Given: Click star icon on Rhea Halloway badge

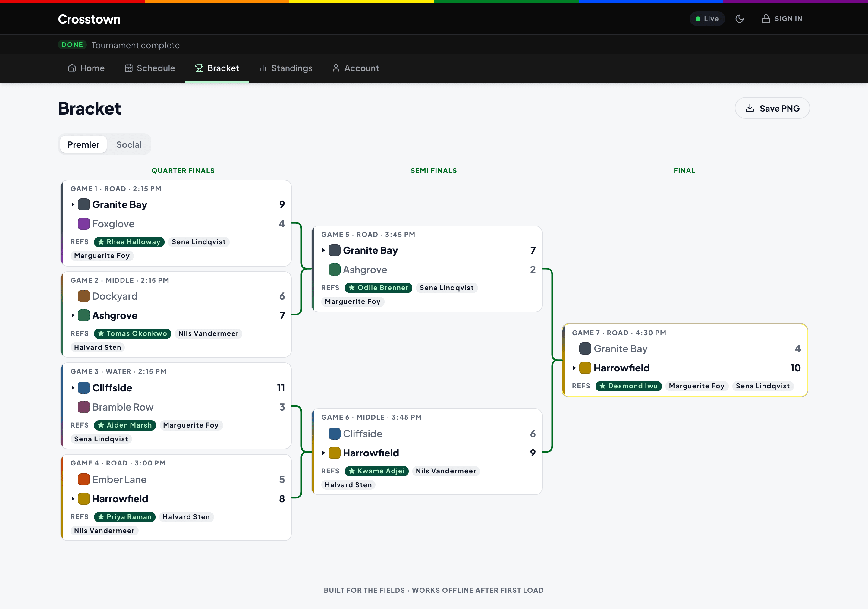Looking at the screenshot, I should (101, 242).
